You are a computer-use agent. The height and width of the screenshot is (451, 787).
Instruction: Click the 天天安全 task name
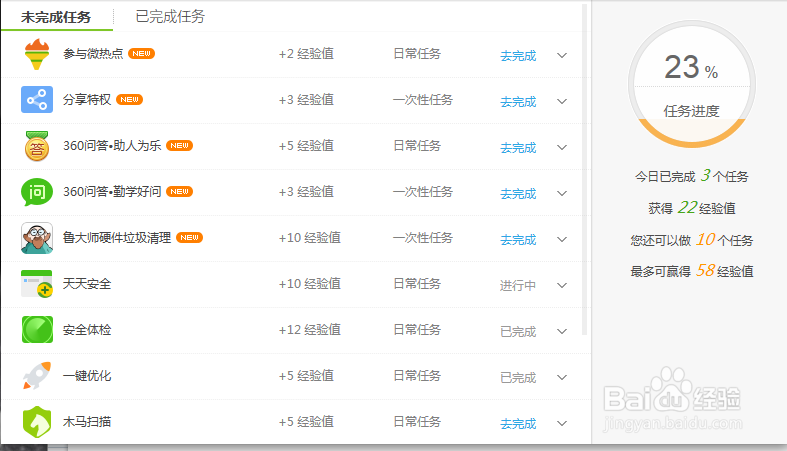[x=87, y=283]
